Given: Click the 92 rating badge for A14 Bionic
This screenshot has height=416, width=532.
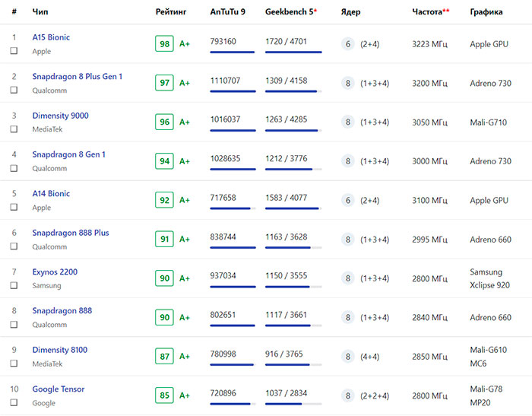Looking at the screenshot, I should pyautogui.click(x=165, y=200).
